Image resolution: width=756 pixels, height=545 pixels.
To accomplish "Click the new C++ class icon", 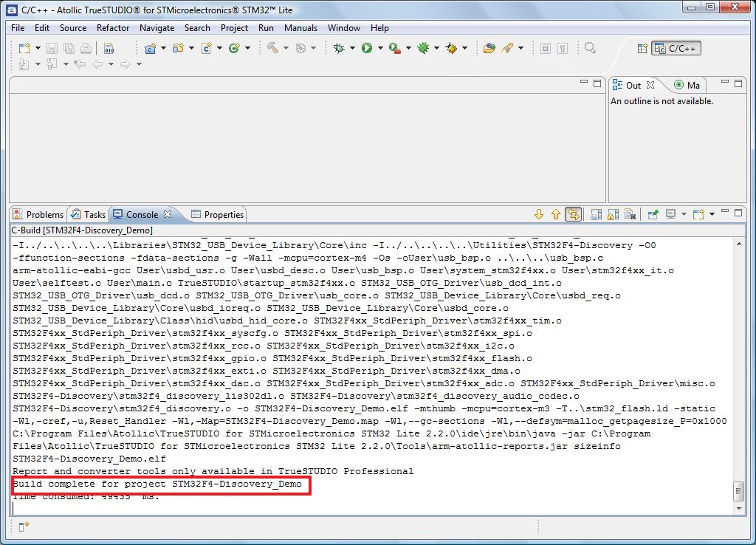I will pos(234,48).
